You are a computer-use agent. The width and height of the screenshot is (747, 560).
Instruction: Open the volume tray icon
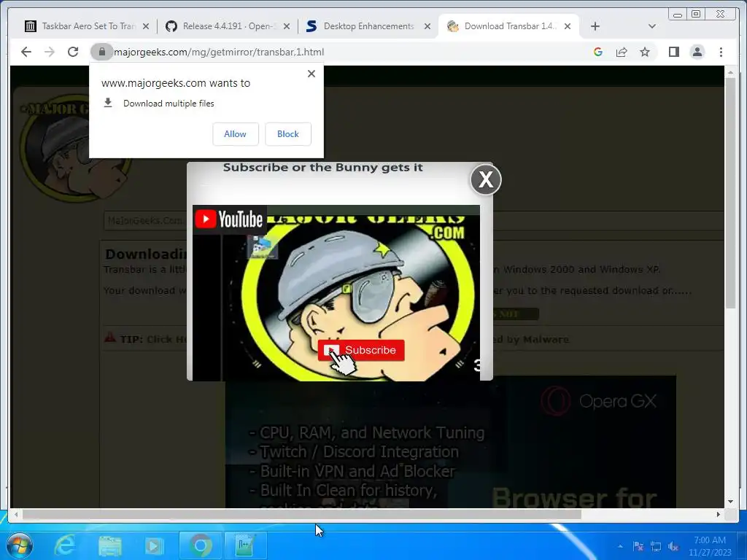click(673, 547)
